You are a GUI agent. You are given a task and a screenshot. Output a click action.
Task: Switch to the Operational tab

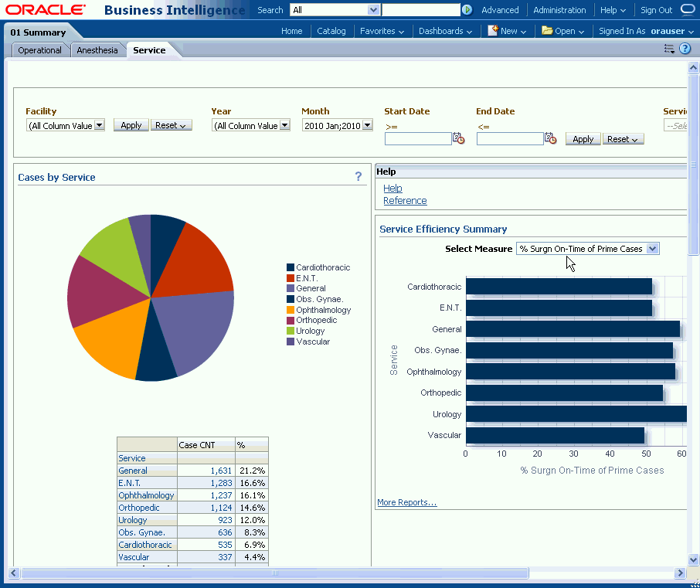pyautogui.click(x=39, y=49)
